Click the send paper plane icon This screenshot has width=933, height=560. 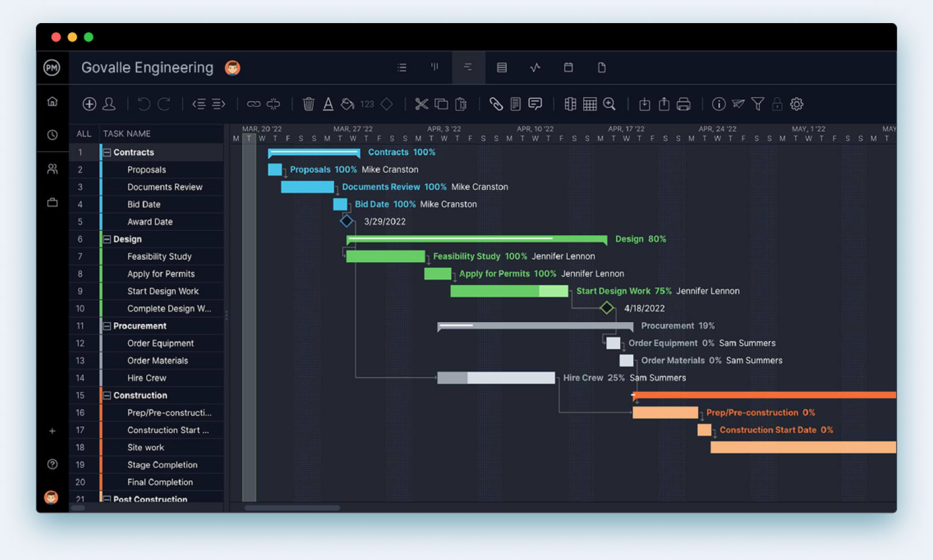coord(738,104)
